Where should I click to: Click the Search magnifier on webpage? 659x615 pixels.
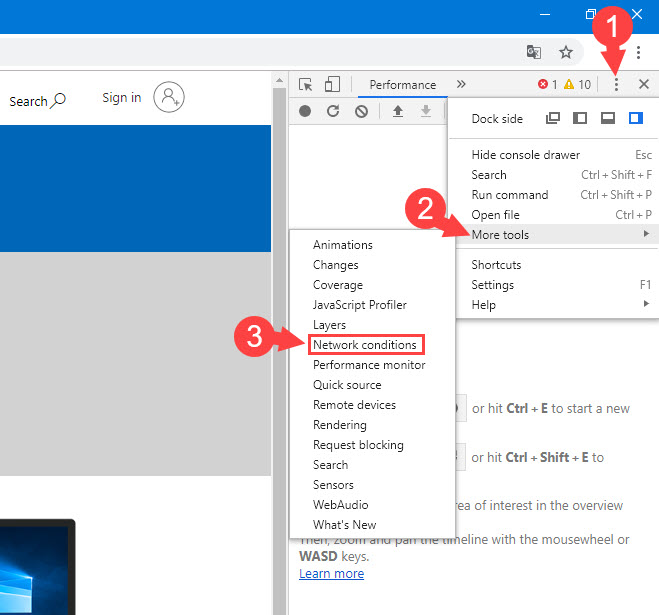pos(58,100)
